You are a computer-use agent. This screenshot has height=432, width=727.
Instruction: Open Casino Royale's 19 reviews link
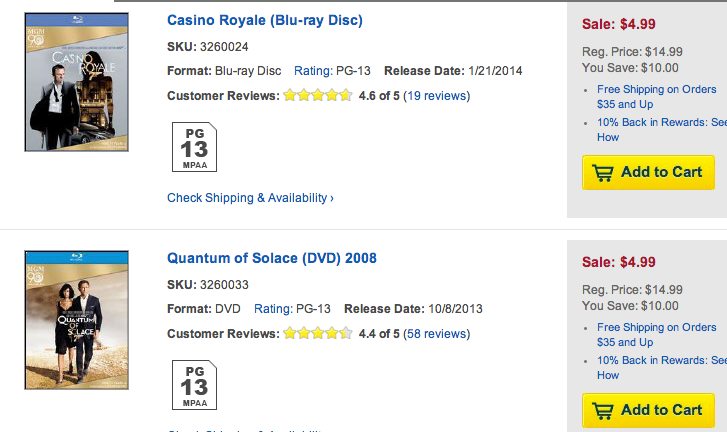(x=436, y=96)
